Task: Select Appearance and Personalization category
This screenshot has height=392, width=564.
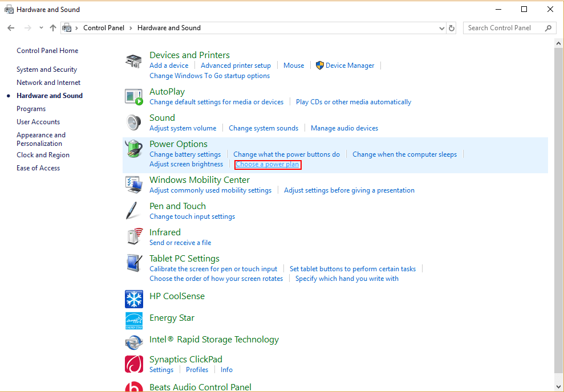Action: [x=41, y=139]
